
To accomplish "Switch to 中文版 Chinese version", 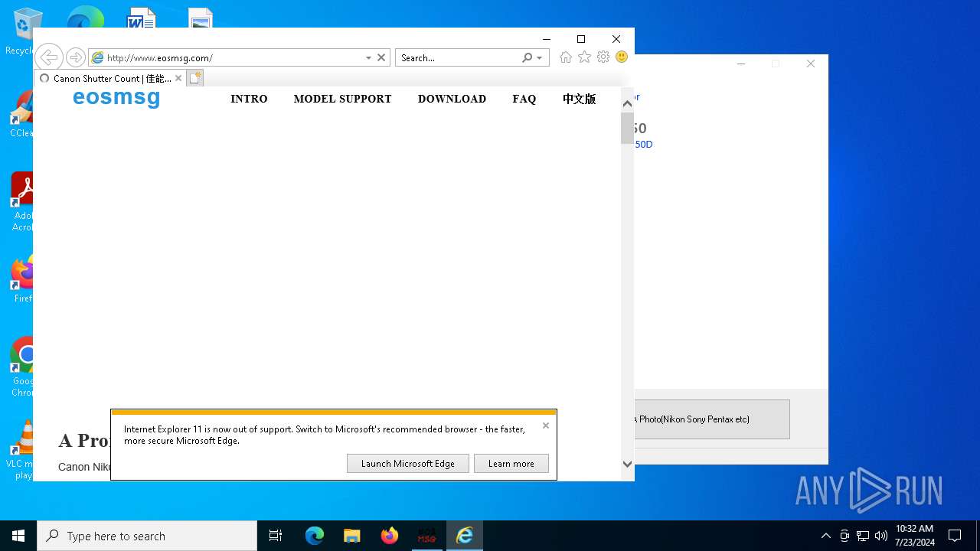I will tap(579, 99).
